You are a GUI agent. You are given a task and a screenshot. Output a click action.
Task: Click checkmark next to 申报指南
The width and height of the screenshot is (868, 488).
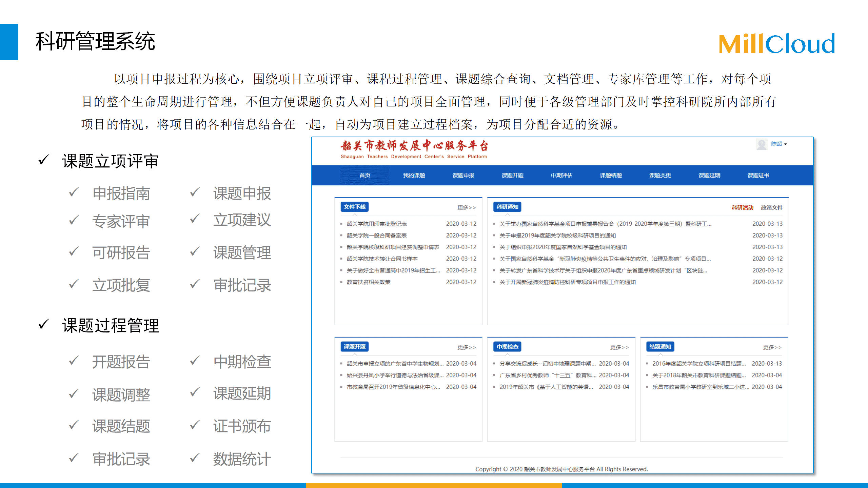pos(74,192)
